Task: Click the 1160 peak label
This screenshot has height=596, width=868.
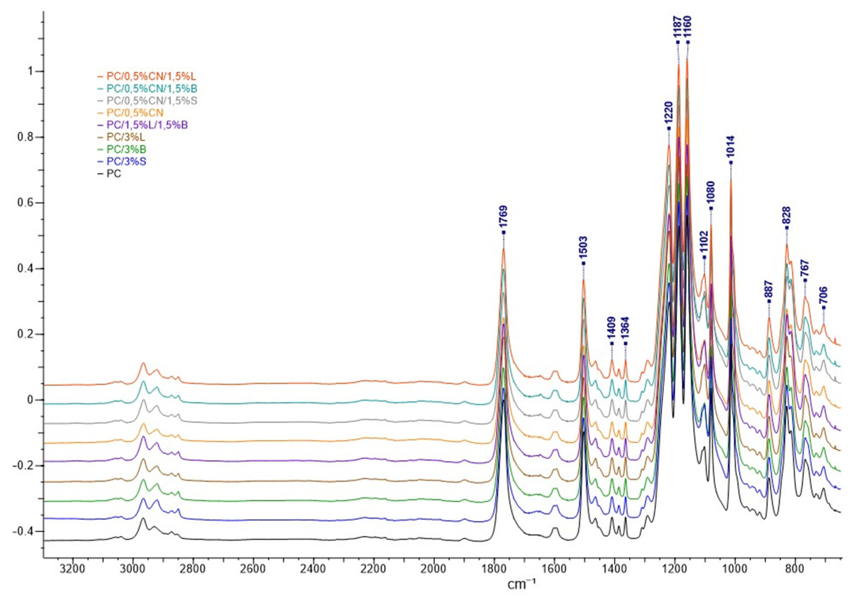Action: pyautogui.click(x=688, y=27)
